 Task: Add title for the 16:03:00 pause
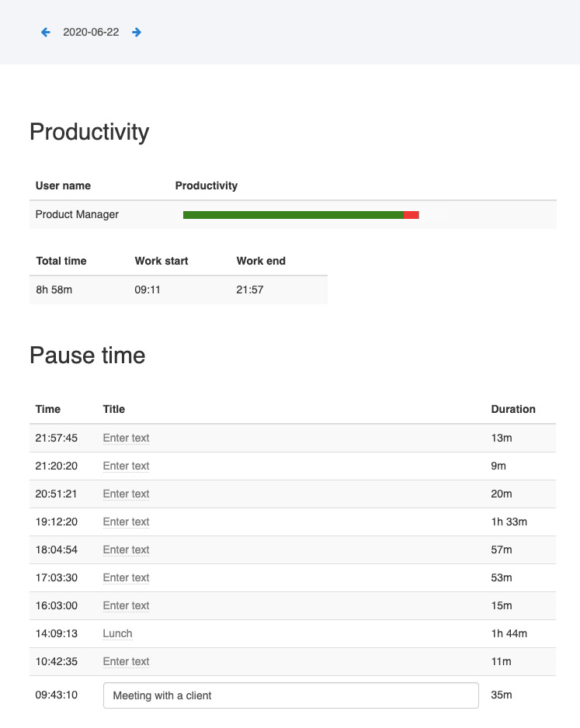tap(126, 605)
